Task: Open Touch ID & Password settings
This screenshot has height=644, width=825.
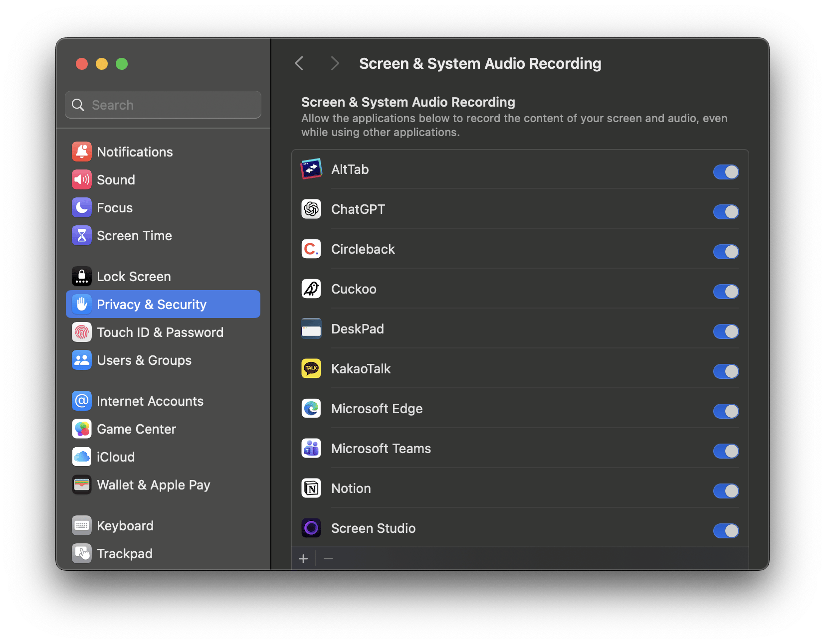Action: [x=163, y=332]
